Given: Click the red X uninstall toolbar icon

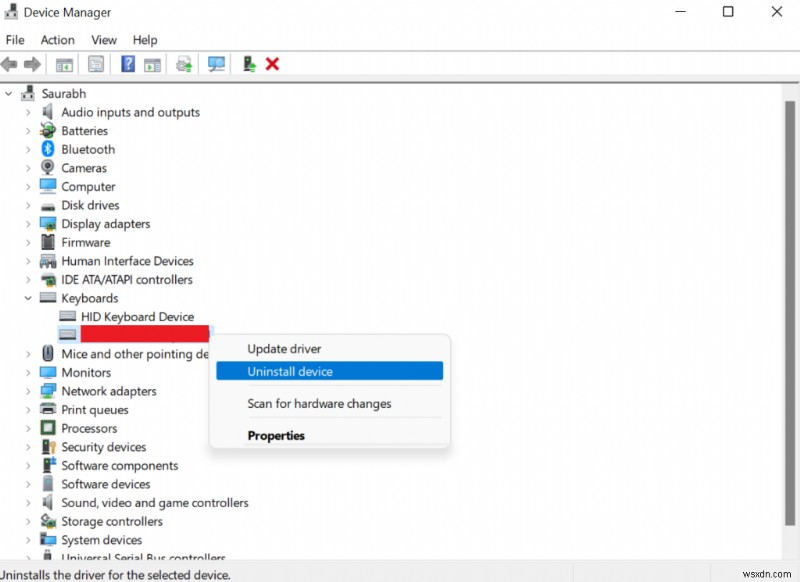Looking at the screenshot, I should (x=272, y=64).
